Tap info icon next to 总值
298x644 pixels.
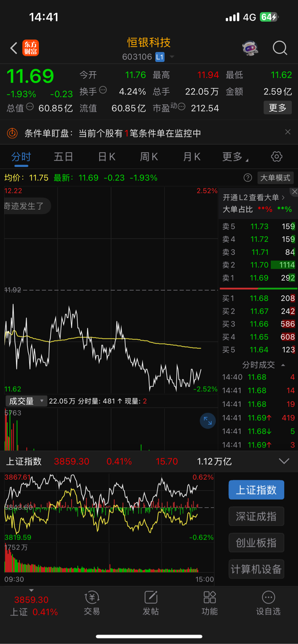click(30, 107)
